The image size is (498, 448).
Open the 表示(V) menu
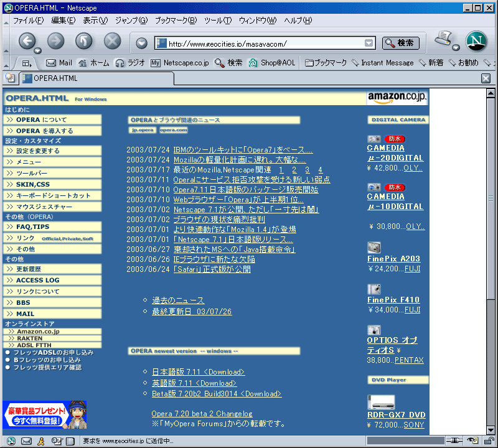95,21
